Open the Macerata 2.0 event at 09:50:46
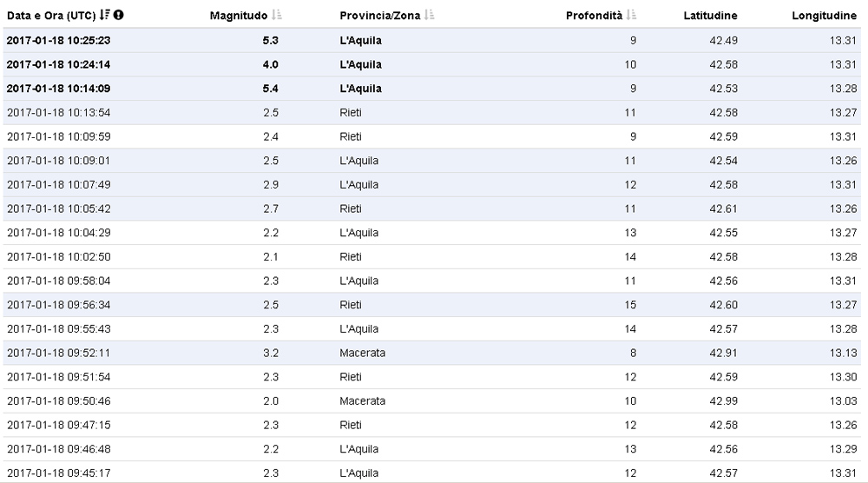This screenshot has height=483, width=868. [431, 401]
